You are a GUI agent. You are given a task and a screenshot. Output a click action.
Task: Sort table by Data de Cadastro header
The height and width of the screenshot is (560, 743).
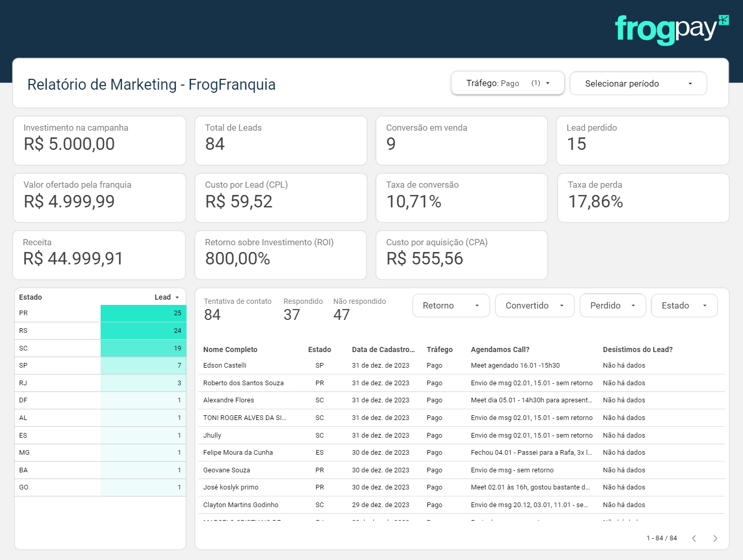point(383,349)
